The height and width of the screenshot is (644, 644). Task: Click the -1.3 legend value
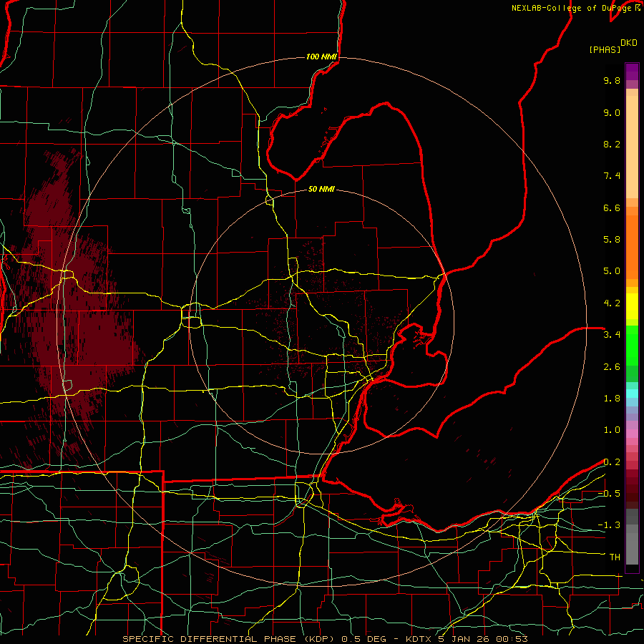pyautogui.click(x=609, y=525)
